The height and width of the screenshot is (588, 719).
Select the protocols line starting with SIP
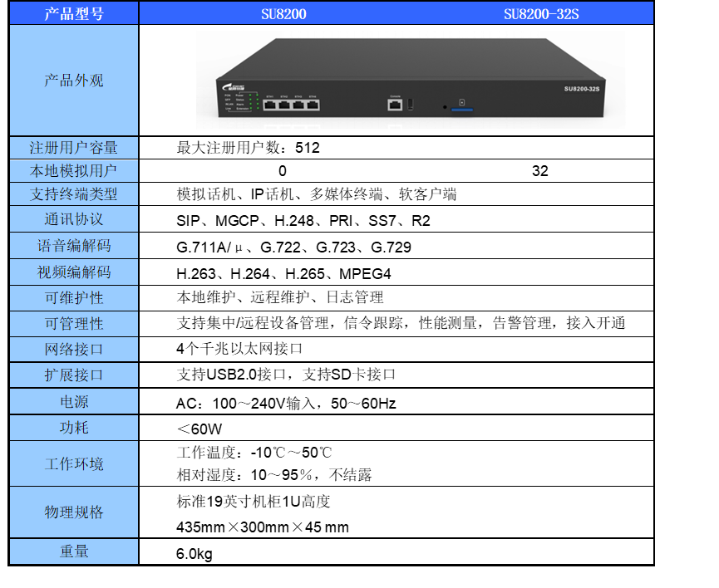click(x=303, y=221)
